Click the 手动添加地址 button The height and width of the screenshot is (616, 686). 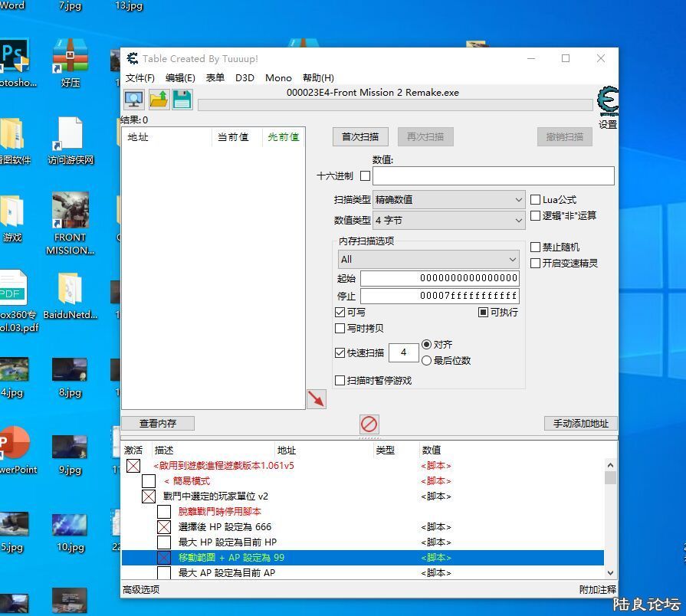580,424
